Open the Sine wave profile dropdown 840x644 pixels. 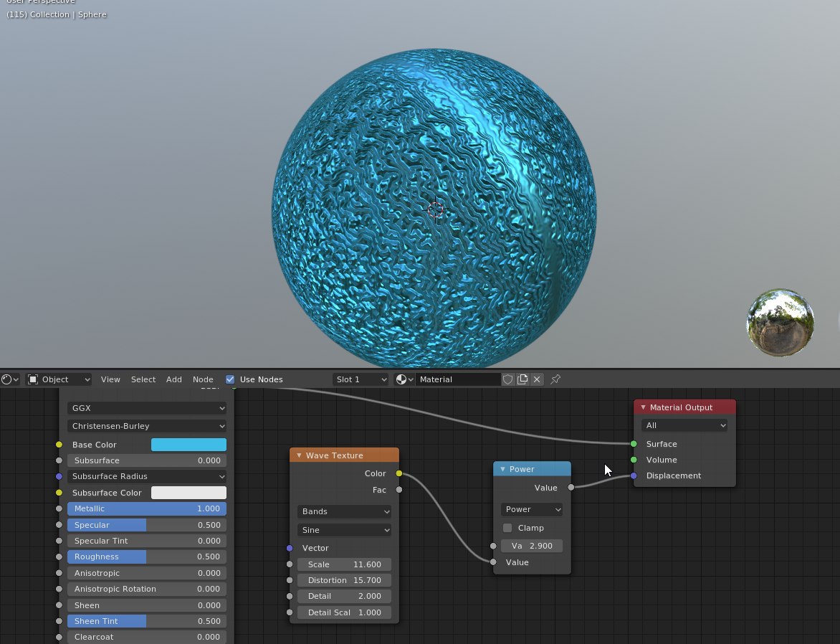344,530
